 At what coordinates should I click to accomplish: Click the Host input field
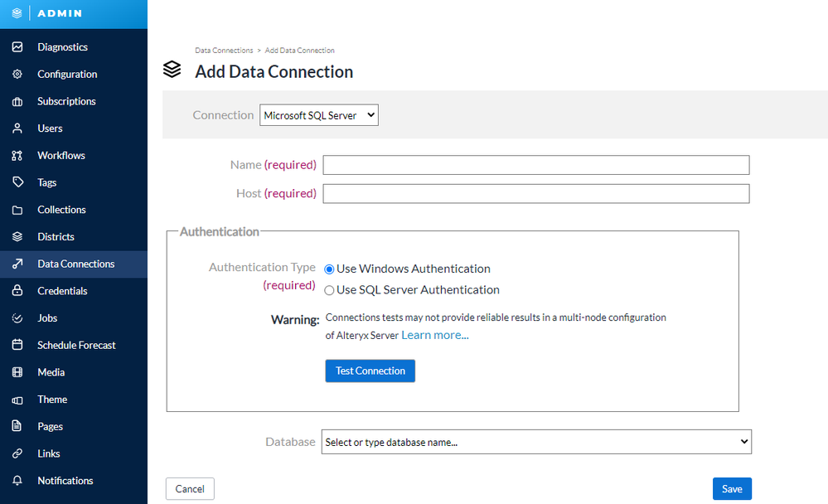(x=536, y=193)
